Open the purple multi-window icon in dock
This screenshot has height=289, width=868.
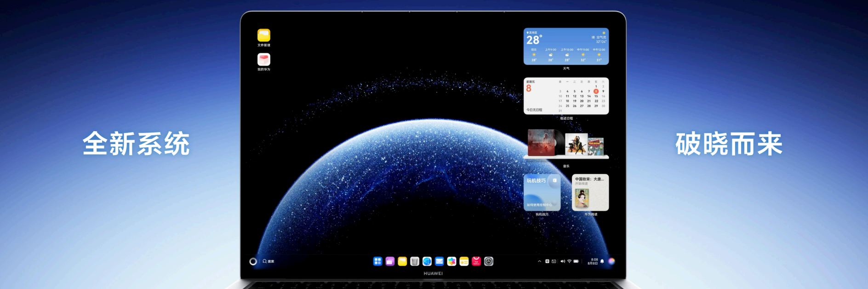click(390, 261)
